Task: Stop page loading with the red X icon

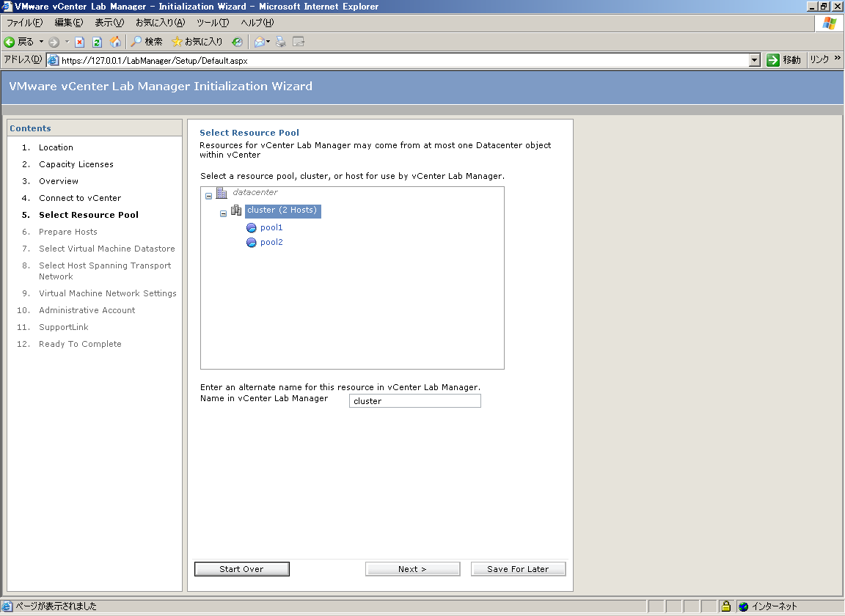Action: click(79, 42)
